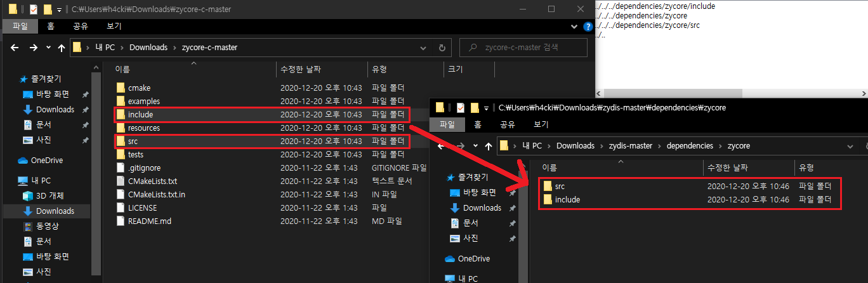The width and height of the screenshot is (868, 283).
Task: Click the zycore-c-master 검색 search box
Action: 522,48
